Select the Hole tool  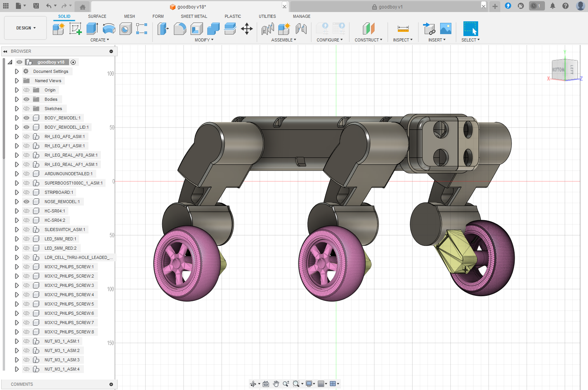click(125, 29)
